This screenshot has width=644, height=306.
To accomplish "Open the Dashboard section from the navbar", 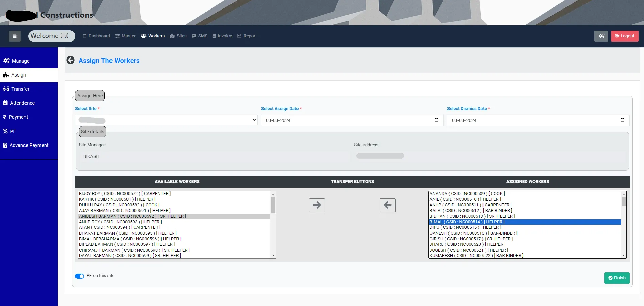I will (96, 36).
